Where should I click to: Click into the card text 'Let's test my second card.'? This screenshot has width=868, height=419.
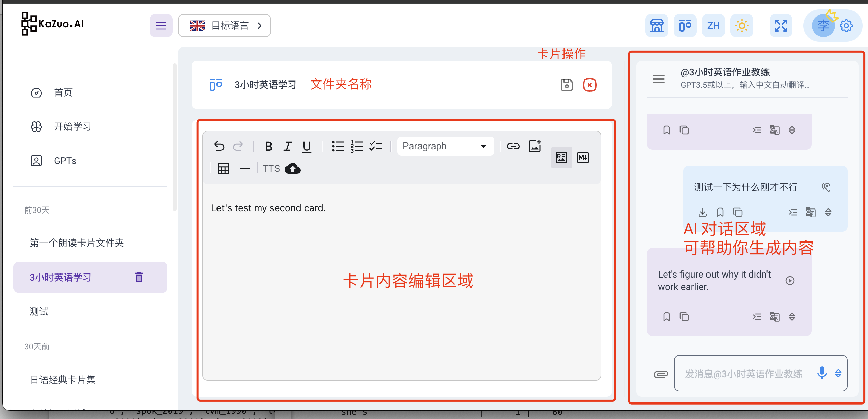(x=268, y=208)
